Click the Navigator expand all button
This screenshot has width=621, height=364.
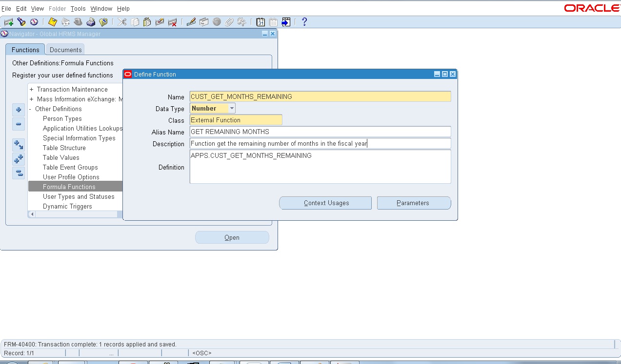19,159
